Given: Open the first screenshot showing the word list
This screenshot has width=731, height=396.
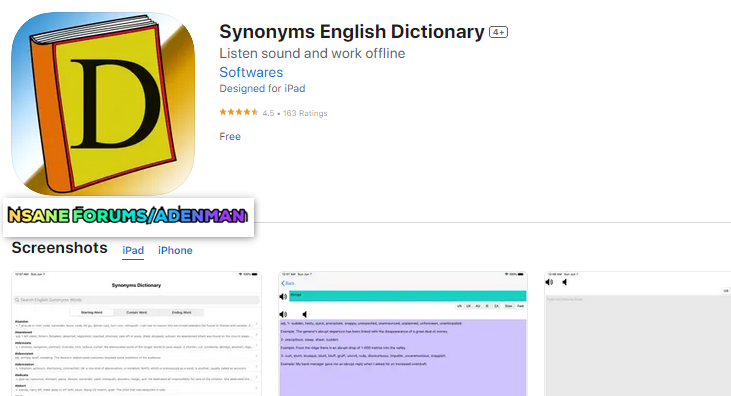Looking at the screenshot, I should 136,334.
